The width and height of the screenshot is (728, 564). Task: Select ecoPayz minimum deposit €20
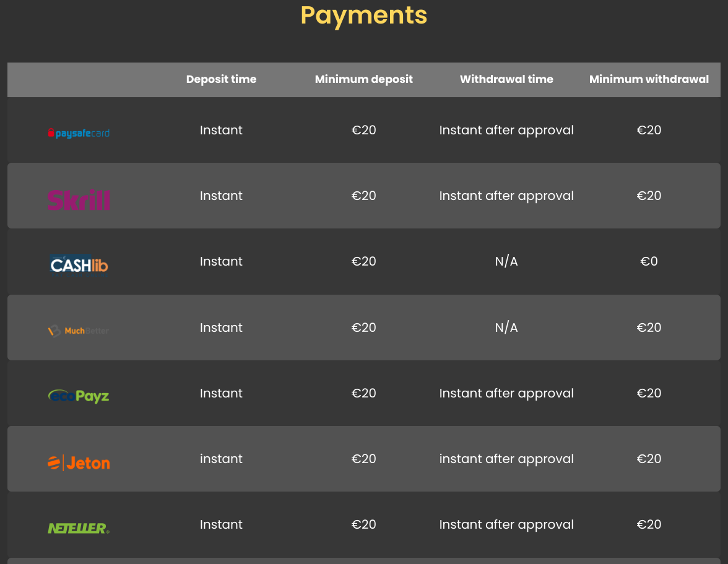point(363,393)
